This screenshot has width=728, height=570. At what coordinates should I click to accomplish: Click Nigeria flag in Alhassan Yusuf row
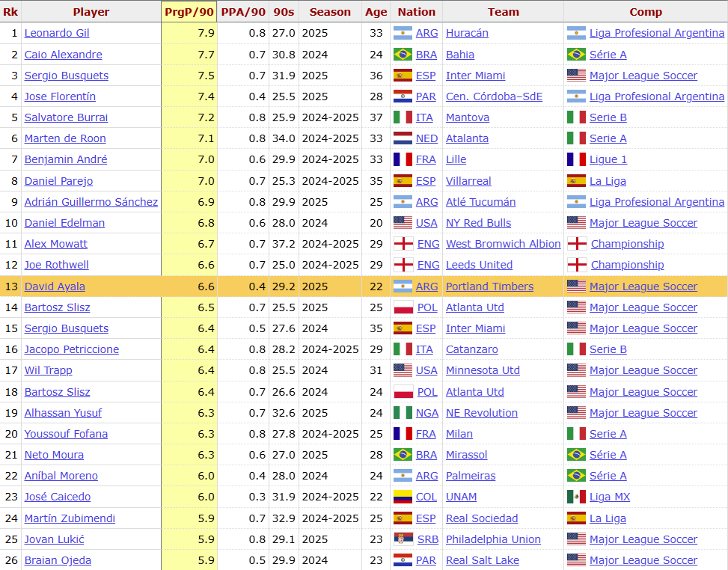(x=403, y=413)
